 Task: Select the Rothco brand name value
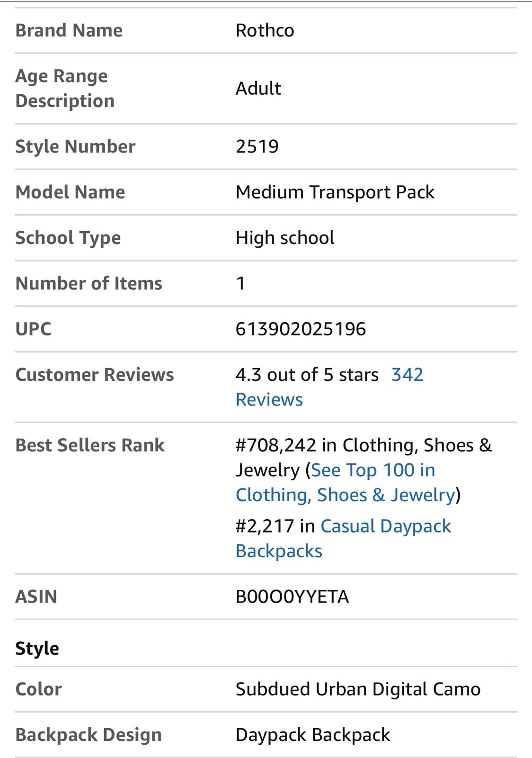265,30
